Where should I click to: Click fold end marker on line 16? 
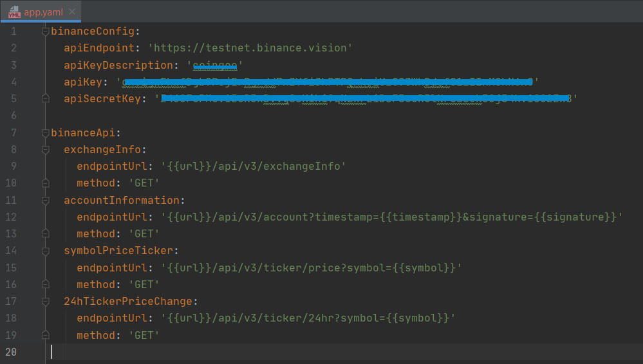pos(46,284)
